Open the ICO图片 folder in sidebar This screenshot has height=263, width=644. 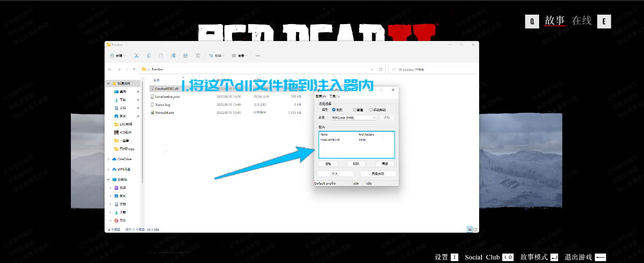(x=123, y=132)
